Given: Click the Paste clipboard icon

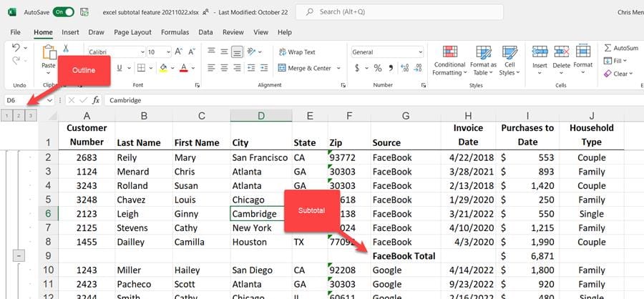Looking at the screenshot, I should (x=49, y=52).
